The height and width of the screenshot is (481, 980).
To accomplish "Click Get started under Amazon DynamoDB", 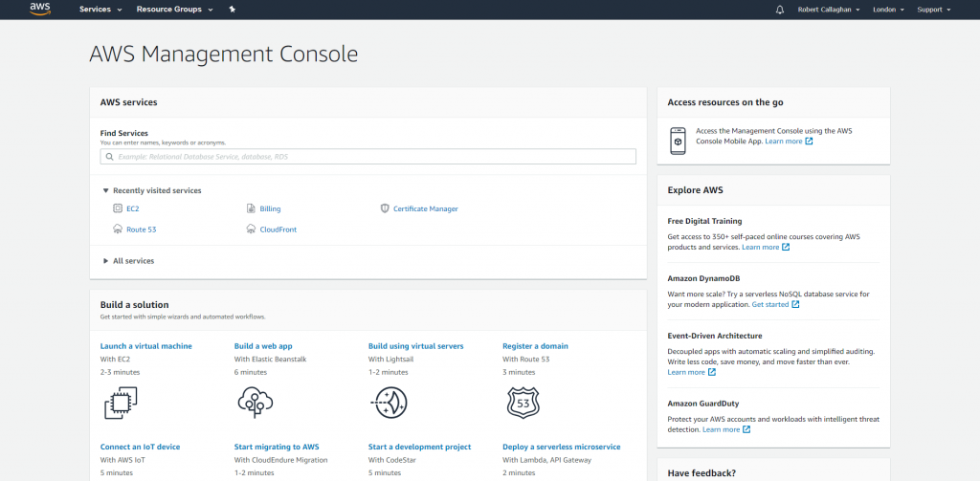I will [770, 305].
